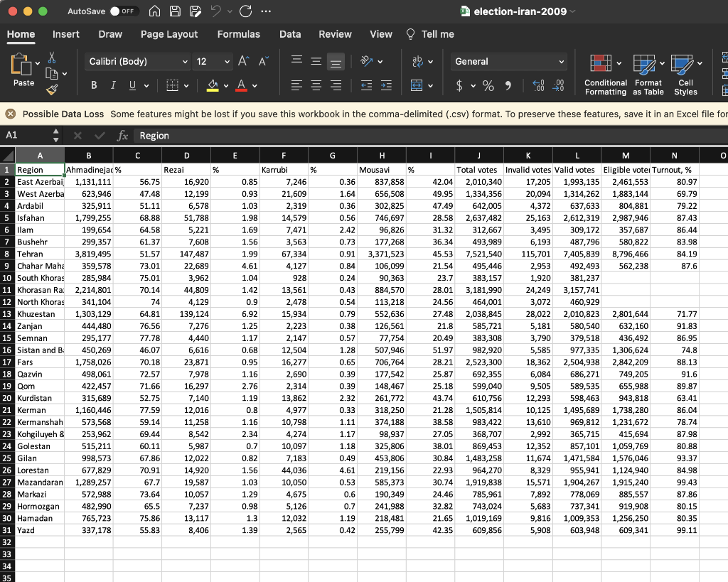Click the Increase Decimal icon
728x582 pixels.
pyautogui.click(x=539, y=86)
